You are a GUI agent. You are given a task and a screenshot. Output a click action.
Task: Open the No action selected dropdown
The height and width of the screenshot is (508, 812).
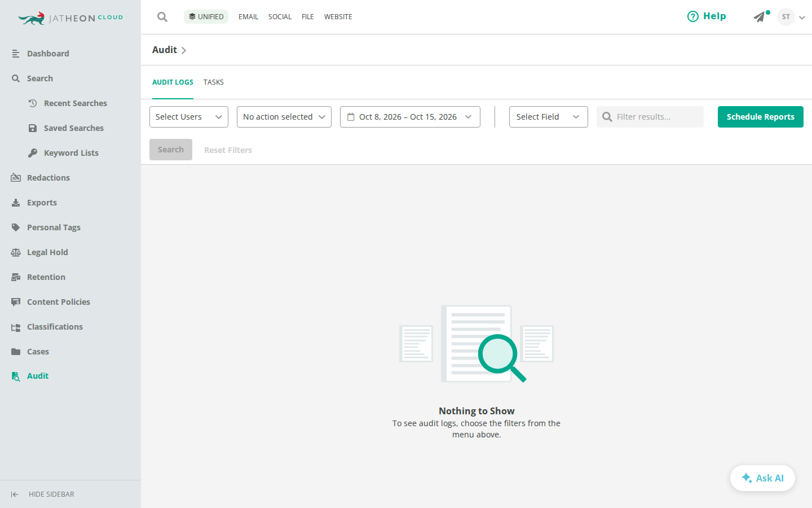(x=284, y=117)
